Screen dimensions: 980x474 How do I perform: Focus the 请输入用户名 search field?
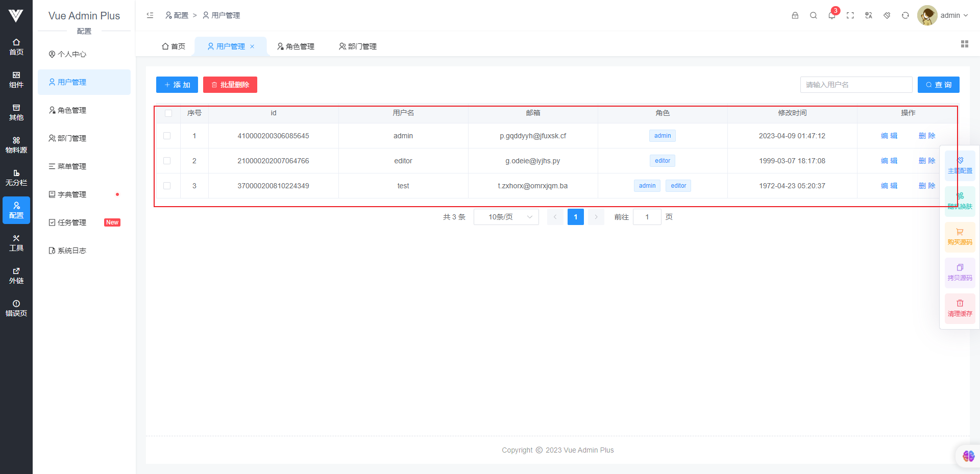855,85
